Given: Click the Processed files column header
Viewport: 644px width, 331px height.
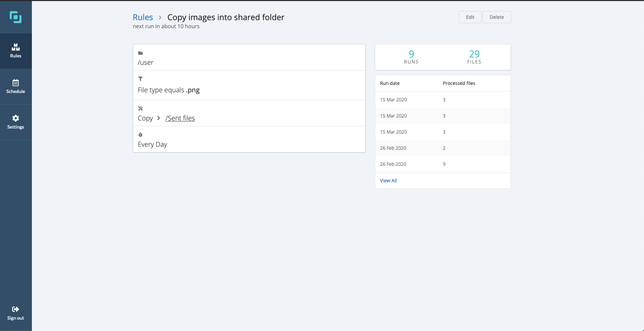Looking at the screenshot, I should click(459, 83).
